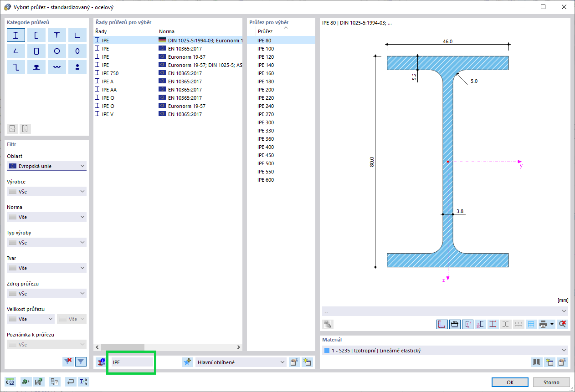This screenshot has height=392, width=575.
Task: Select section IPE 330
Action: point(281,131)
